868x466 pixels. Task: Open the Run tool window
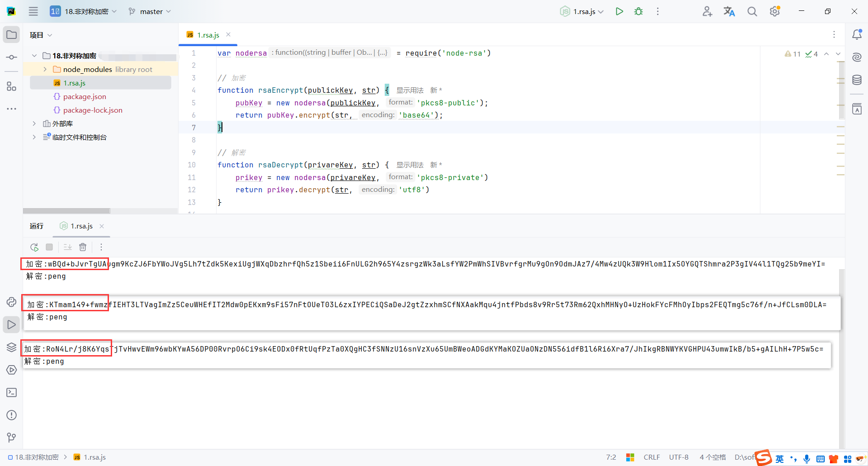[x=12, y=324]
